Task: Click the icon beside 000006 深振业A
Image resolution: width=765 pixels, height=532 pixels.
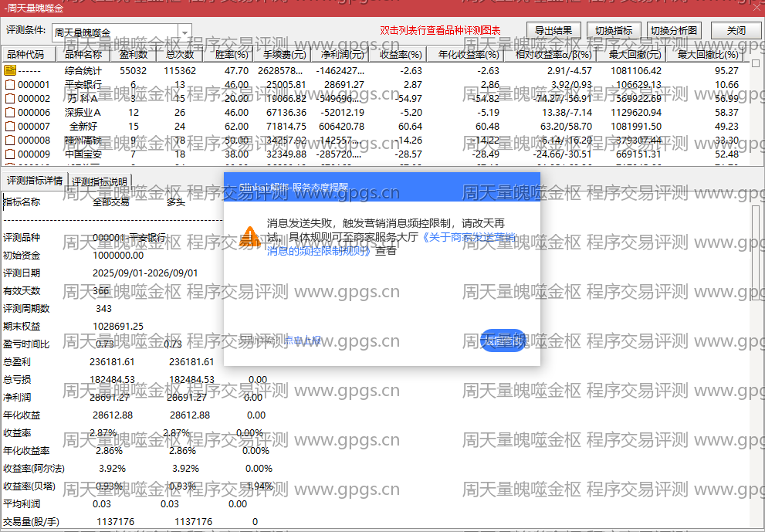Action: (x=10, y=113)
